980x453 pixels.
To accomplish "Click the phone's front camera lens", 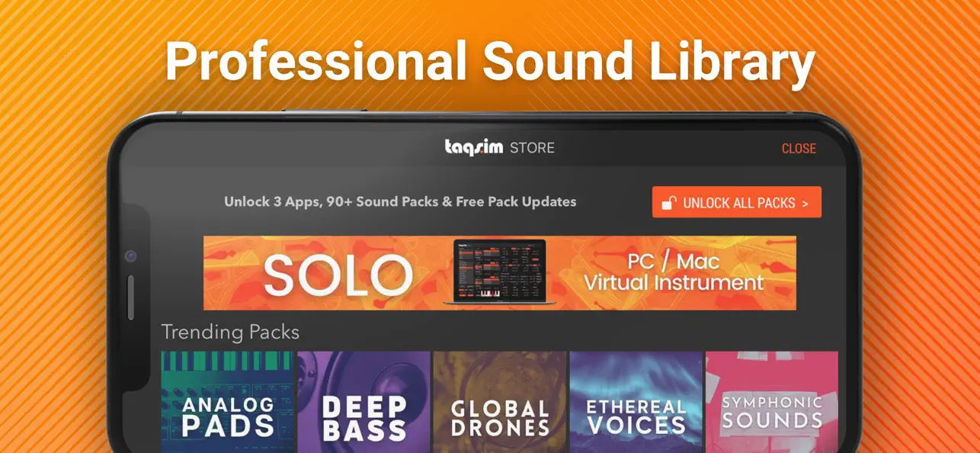I will [131, 256].
